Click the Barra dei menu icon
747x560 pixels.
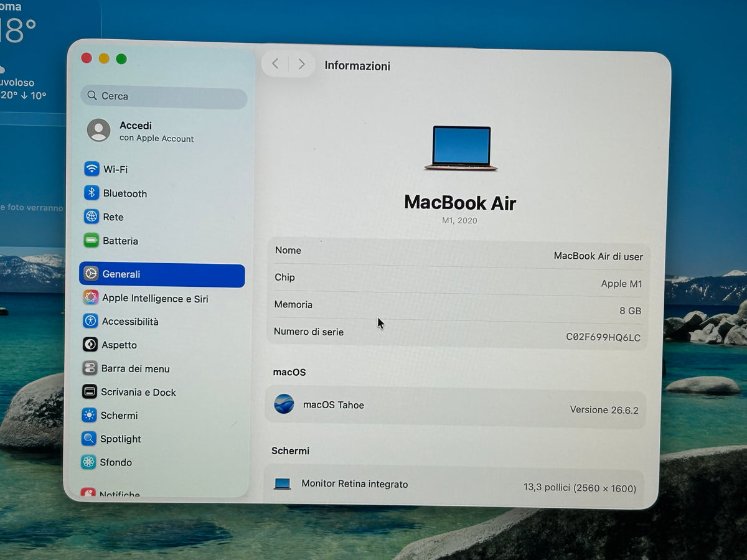(x=90, y=368)
